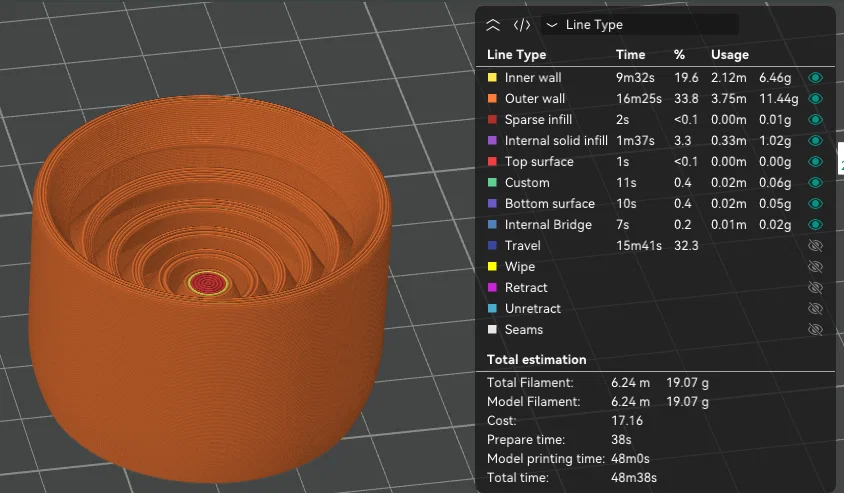
Task: Click the green Custom color swatch
Action: (492, 182)
